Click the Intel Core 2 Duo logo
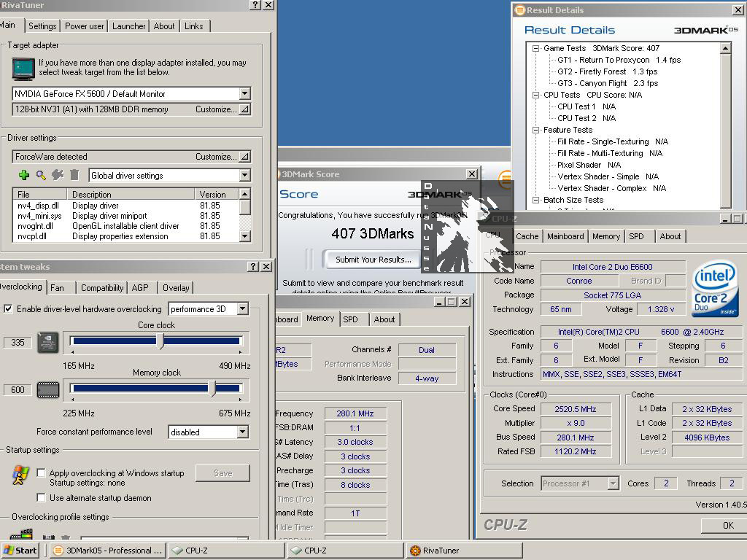Screen dimensions: 747x560 715,289
